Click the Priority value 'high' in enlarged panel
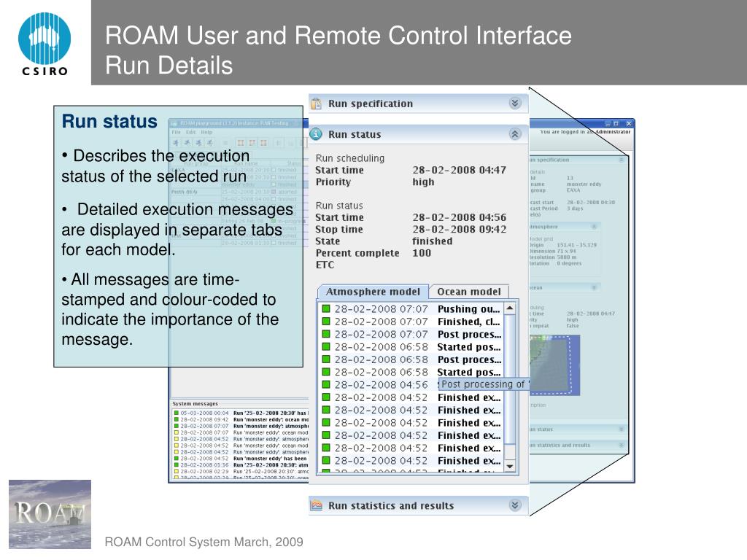 (423, 182)
